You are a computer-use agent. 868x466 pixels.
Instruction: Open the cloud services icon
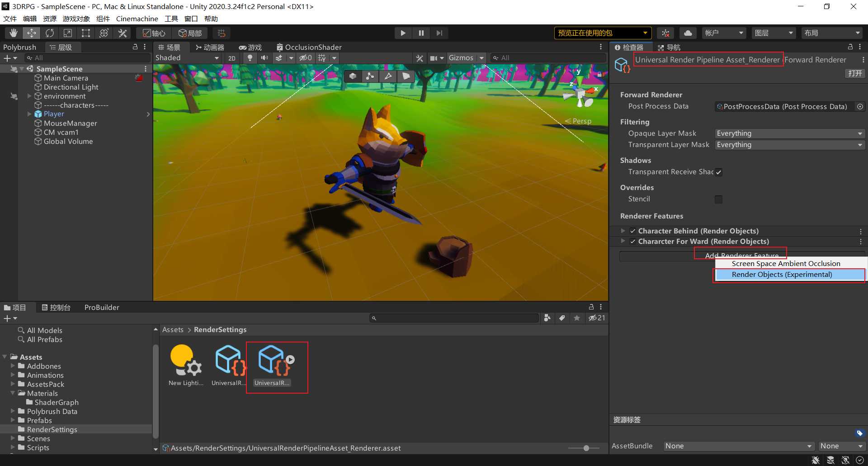click(x=688, y=33)
